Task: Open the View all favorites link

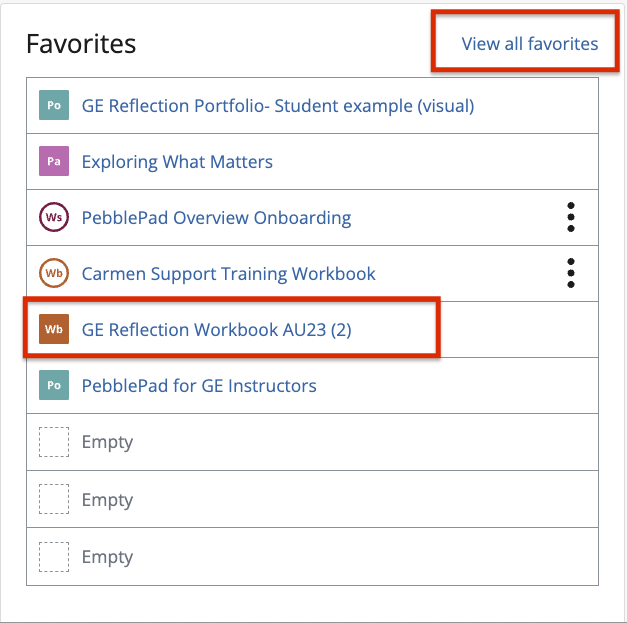Action: tap(529, 44)
